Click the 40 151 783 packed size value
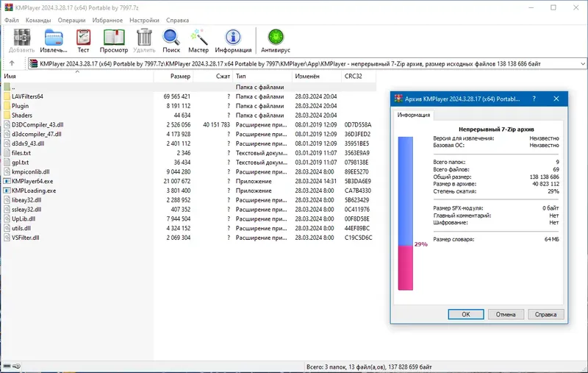This screenshot has height=373, width=588. (216, 124)
